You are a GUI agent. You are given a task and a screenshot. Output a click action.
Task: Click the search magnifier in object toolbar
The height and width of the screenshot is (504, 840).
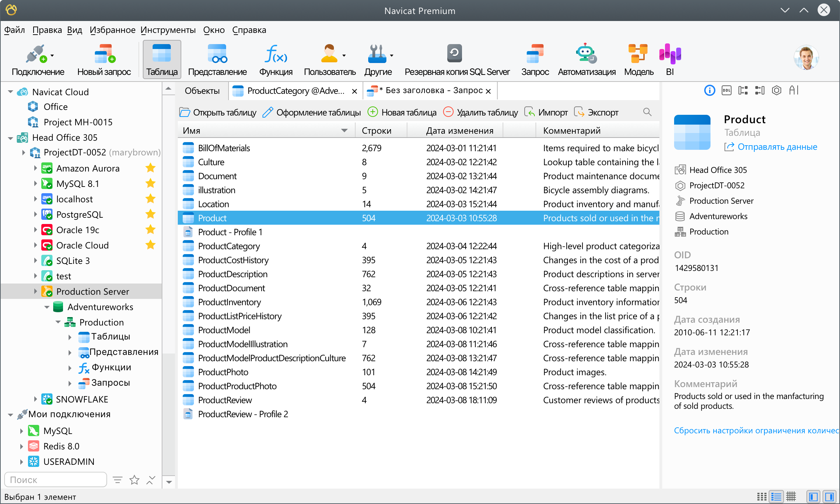647,112
